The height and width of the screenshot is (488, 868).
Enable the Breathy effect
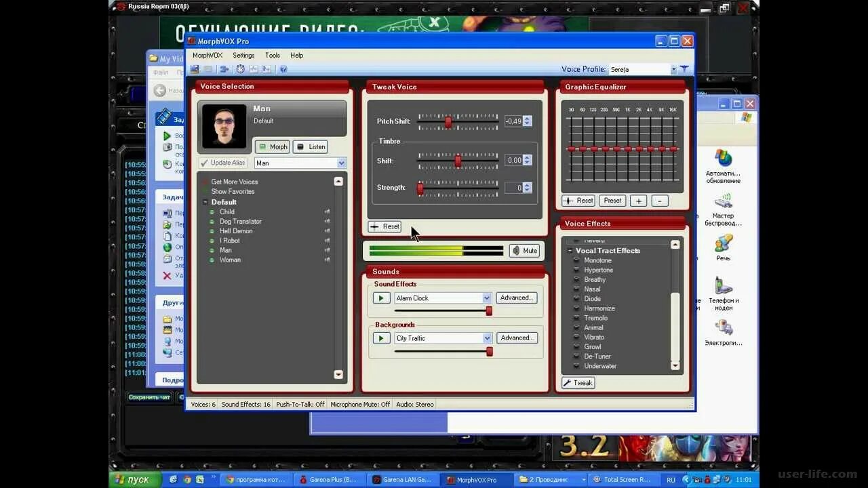click(595, 279)
